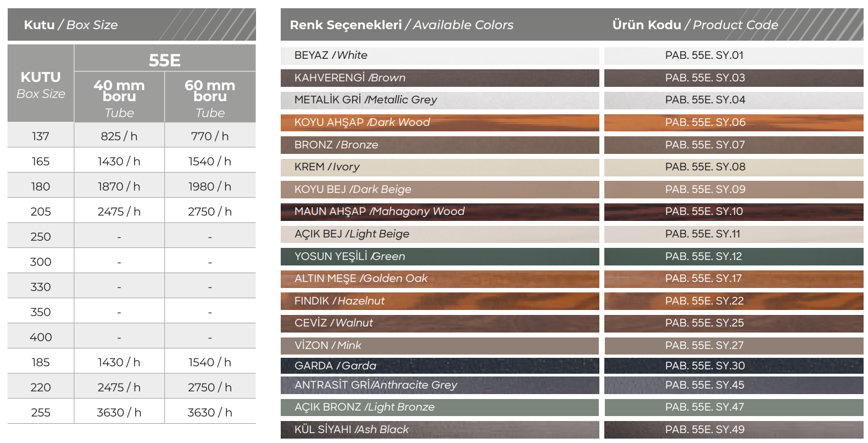Click the GARDA color swatch
The height and width of the screenshot is (443, 868).
click(439, 366)
